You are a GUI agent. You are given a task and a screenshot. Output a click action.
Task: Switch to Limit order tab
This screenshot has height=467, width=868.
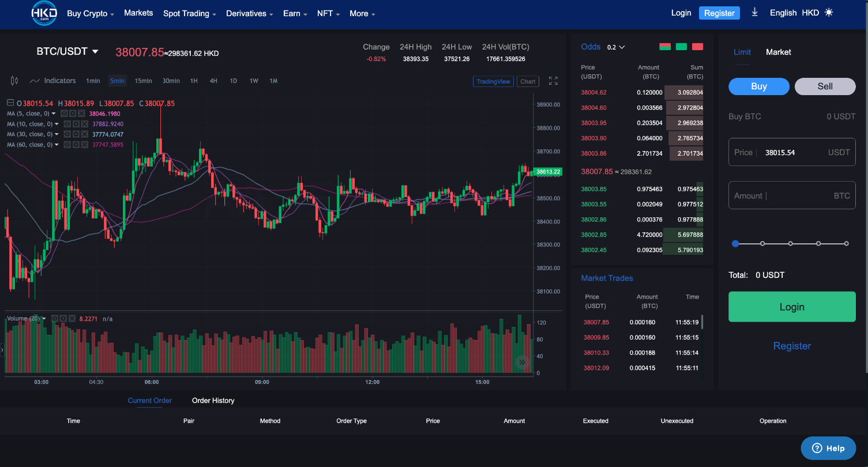pos(742,52)
